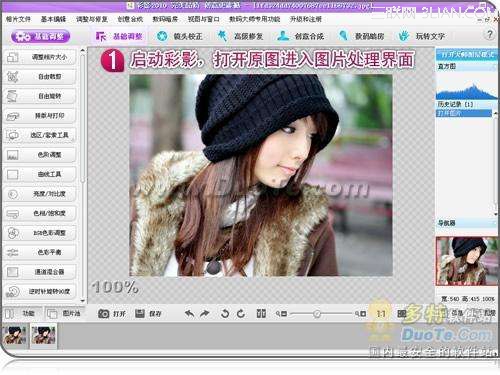The width and height of the screenshot is (500, 375).
Task: Click the Open (打开) camera icon
Action: point(103,313)
